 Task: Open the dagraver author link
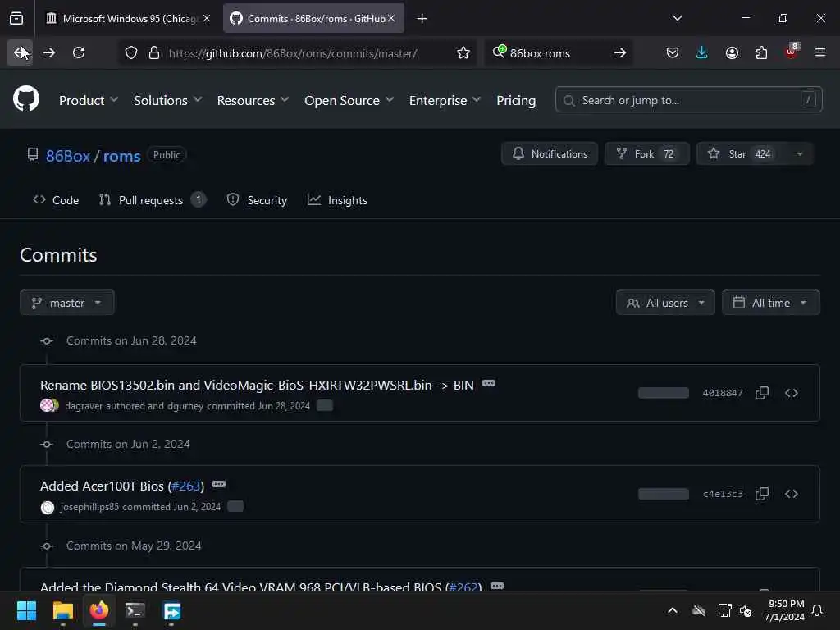84,405
